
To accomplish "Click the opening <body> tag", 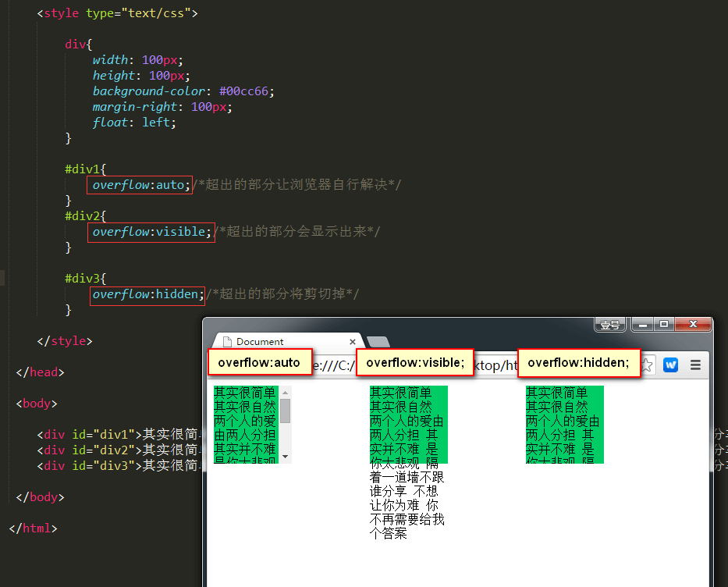I will [x=37, y=403].
